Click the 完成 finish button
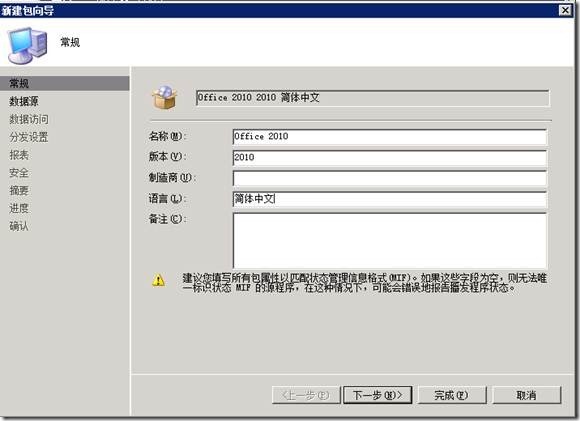The image size is (580, 421). pyautogui.click(x=452, y=395)
